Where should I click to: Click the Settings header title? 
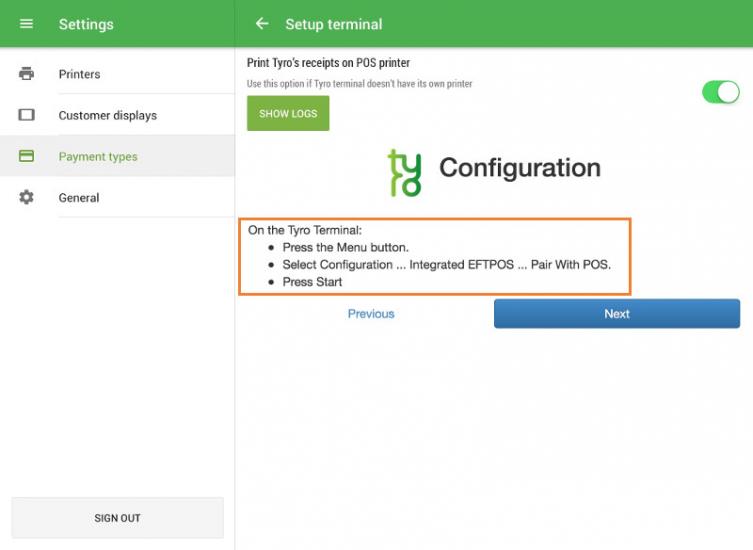86,24
